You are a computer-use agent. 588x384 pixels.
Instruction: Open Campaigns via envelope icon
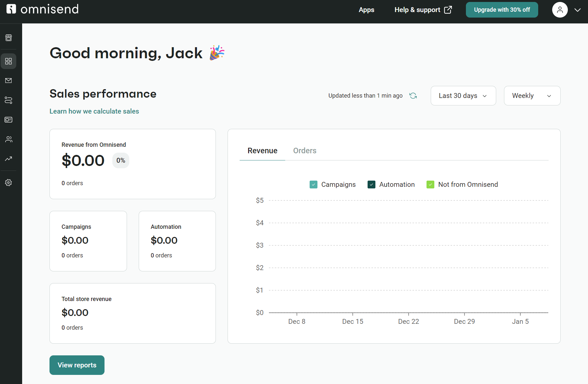8,81
